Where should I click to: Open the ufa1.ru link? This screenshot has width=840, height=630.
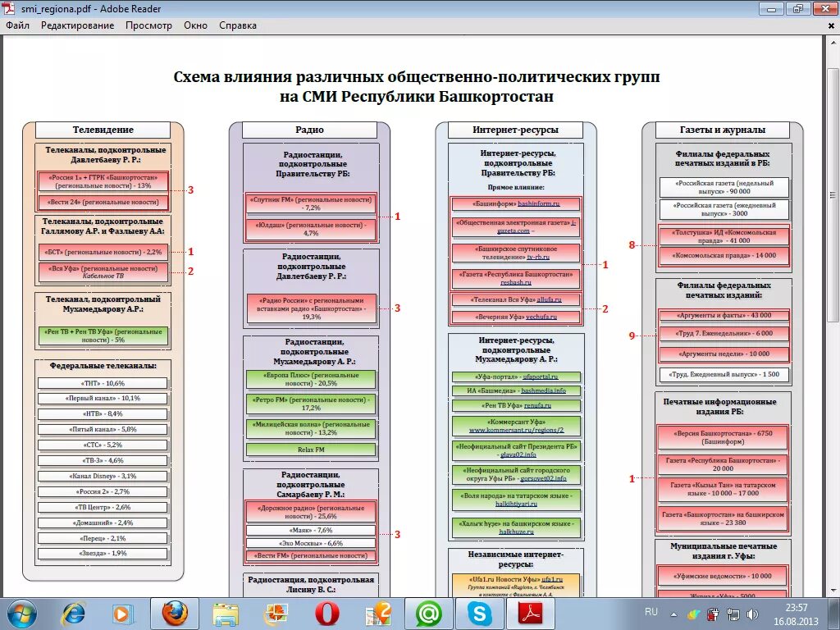click(552, 579)
